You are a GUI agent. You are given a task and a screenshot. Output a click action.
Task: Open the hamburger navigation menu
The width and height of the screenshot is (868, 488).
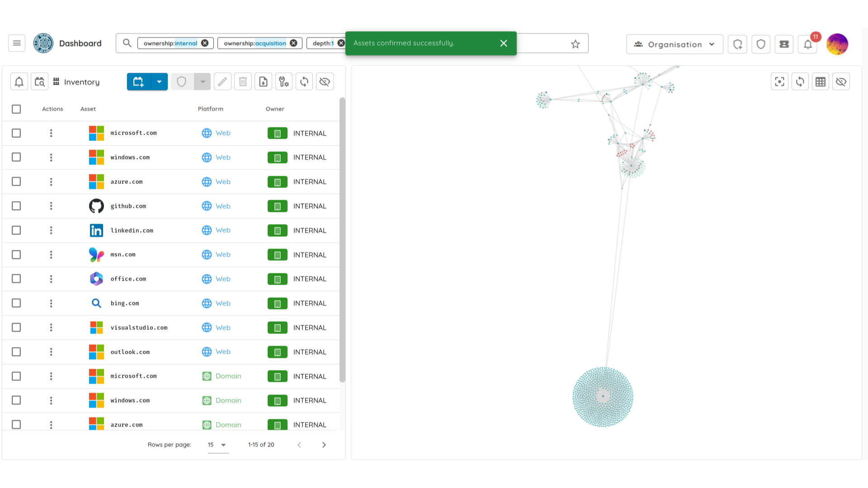(17, 43)
